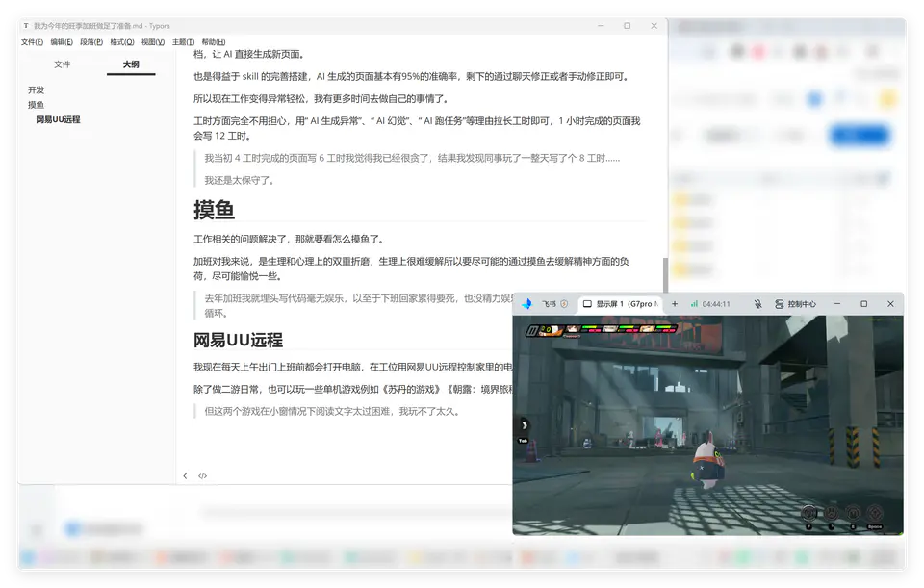Open the 控制中心 control center
This screenshot has width=924, height=588.
[x=796, y=304]
